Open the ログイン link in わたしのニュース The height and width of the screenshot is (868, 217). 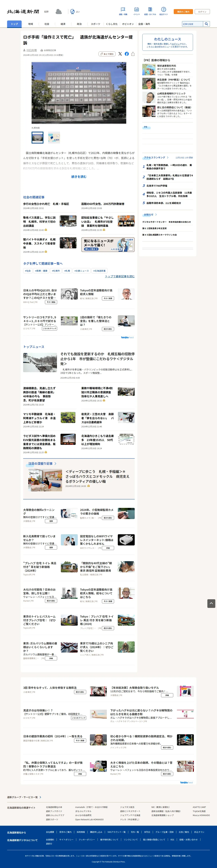click(176, 44)
